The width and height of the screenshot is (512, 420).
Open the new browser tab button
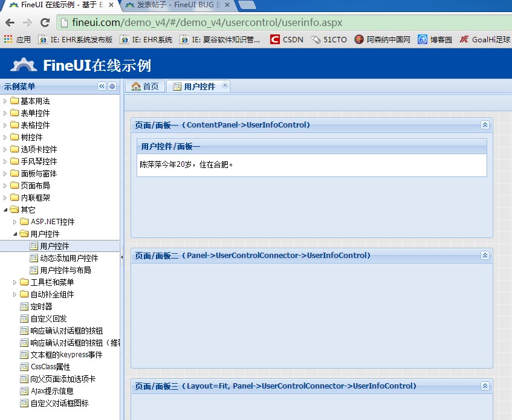tap(247, 5)
